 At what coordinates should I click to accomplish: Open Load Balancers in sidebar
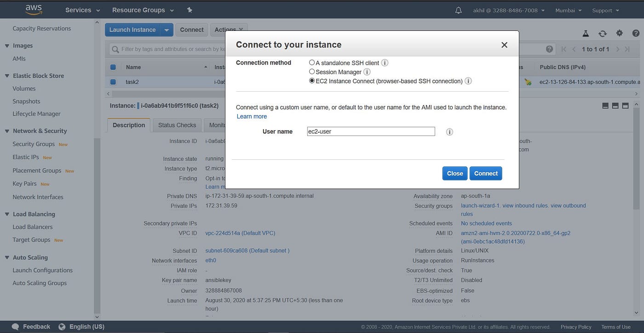pyautogui.click(x=33, y=227)
